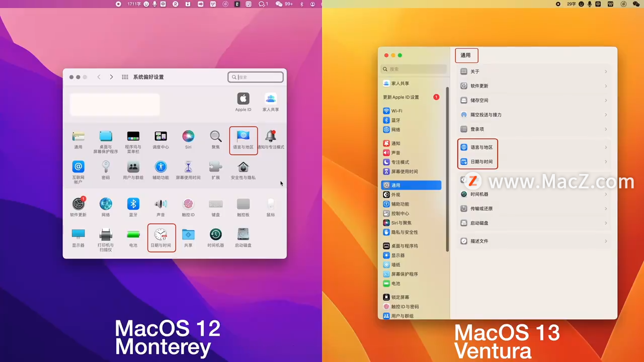Open 语言与地区 row in Ventura

pyautogui.click(x=534, y=147)
